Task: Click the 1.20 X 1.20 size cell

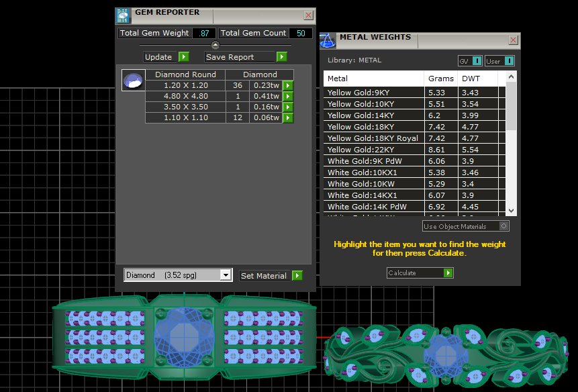Action: point(185,85)
